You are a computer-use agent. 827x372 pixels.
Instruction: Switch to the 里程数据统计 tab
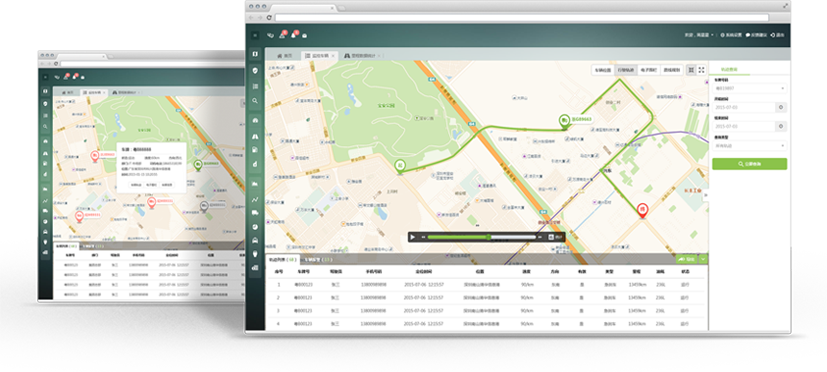coord(362,55)
